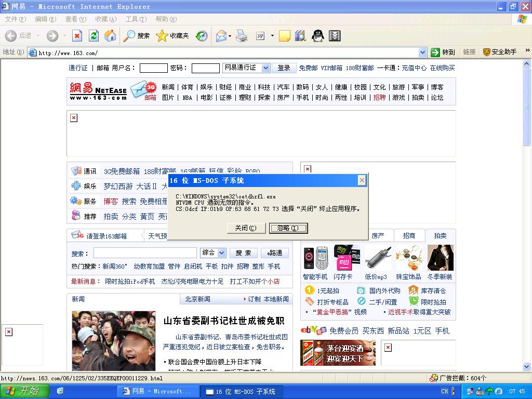Screen dimensions: 532x399
Task: Expand the toolbar overflow chevron
Action: point(527,50)
